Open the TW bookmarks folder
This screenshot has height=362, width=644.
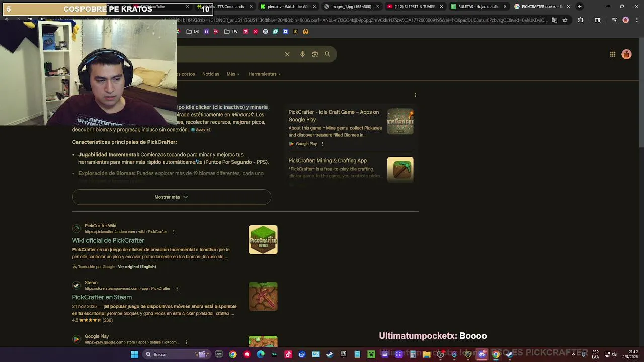tap(231, 32)
